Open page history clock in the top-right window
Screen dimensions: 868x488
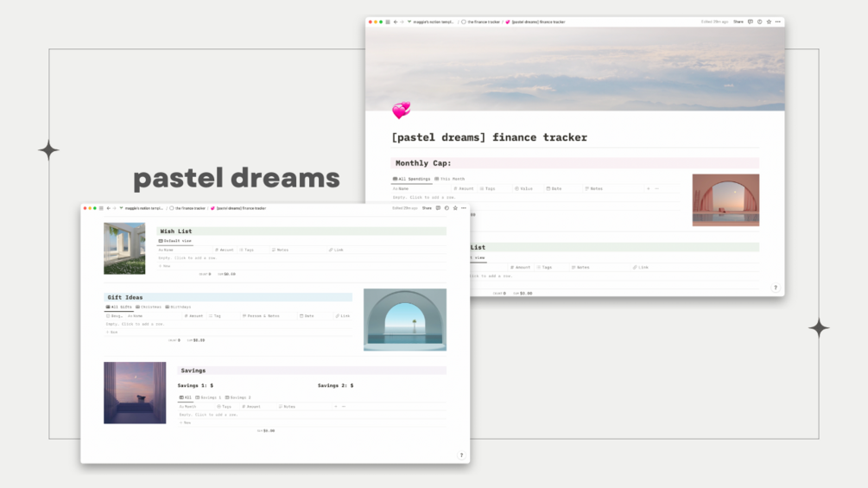[759, 22]
